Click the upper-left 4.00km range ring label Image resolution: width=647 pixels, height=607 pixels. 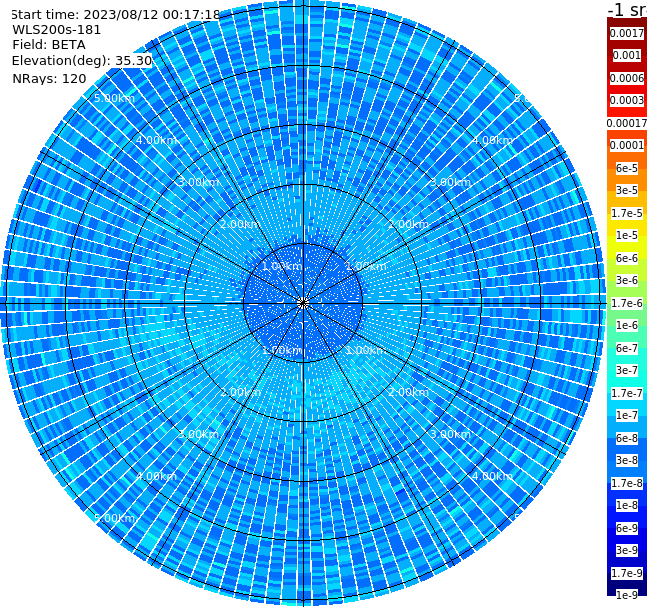pos(156,140)
